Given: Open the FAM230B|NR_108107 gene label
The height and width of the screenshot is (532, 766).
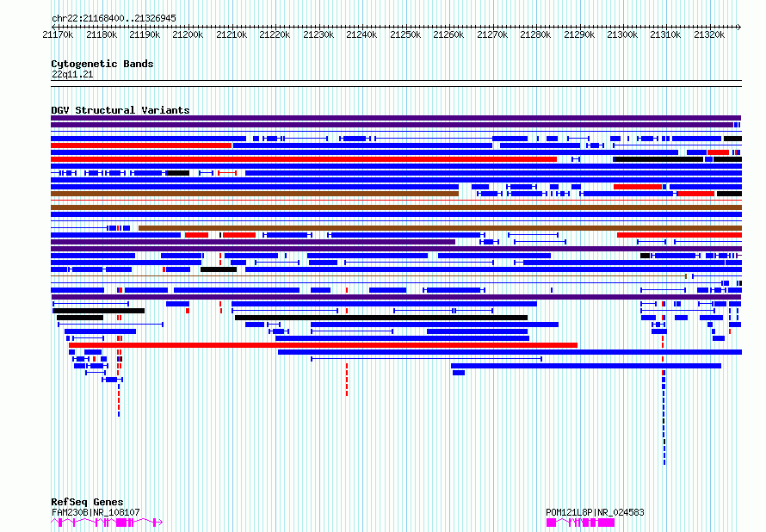Looking at the screenshot, I should point(96,512).
